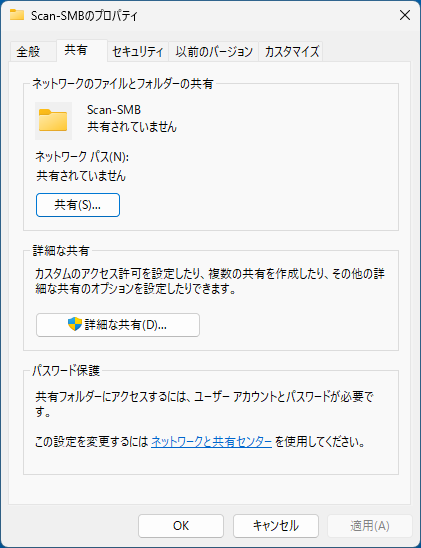
Task: Click the ネットワーク パス(N) label
Action: point(82,157)
